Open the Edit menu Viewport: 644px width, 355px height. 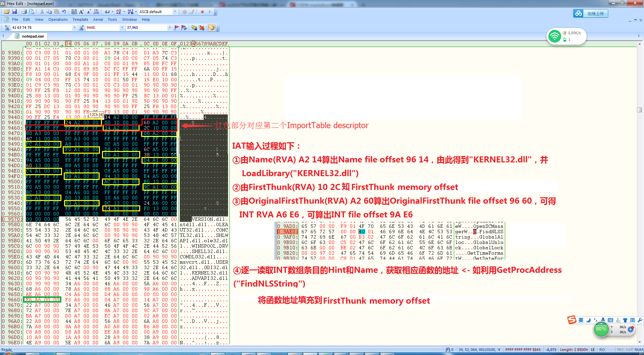pos(26,19)
